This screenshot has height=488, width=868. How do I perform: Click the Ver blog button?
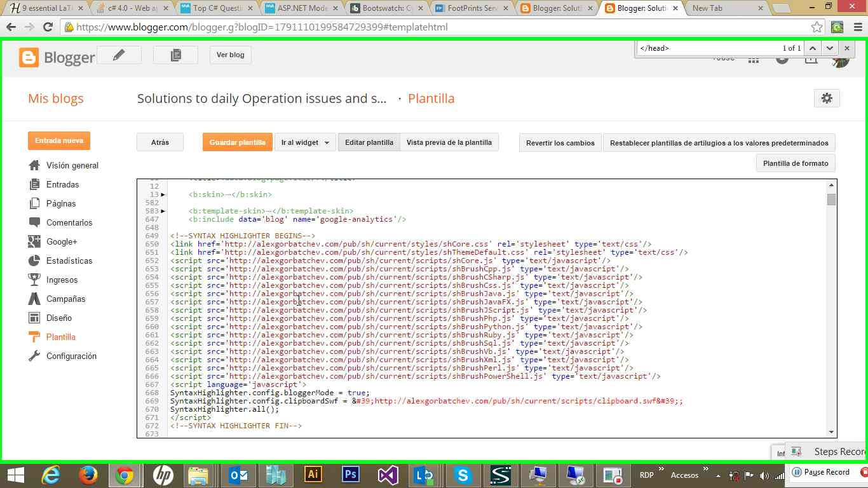[230, 55]
